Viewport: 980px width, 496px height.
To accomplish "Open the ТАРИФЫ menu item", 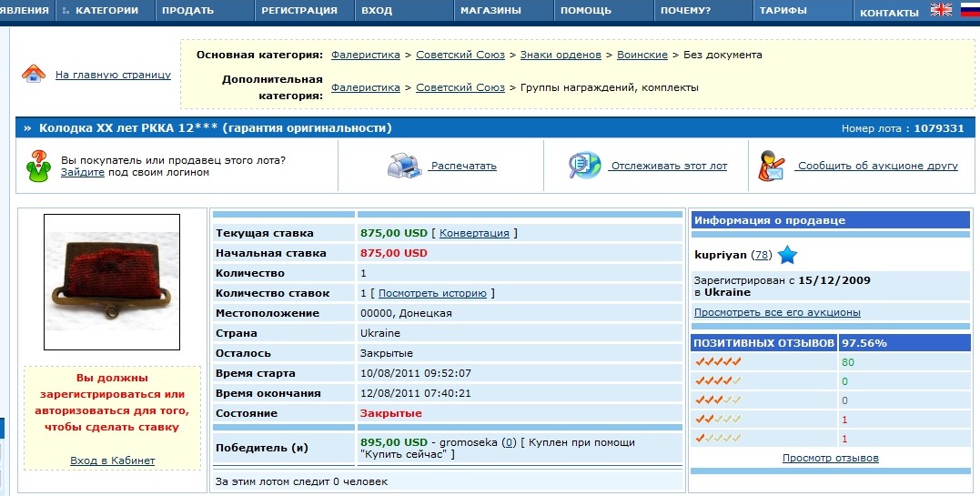I will point(782,11).
